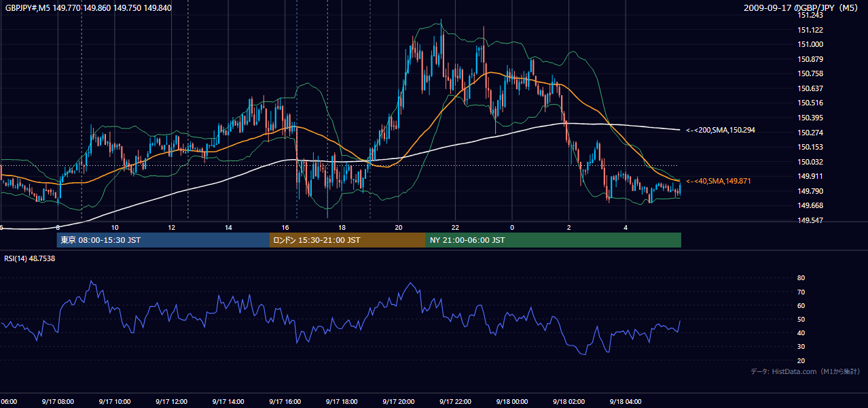This screenshot has height=408, width=868.
Task: Click RSI axis level 30
Action: 801,347
